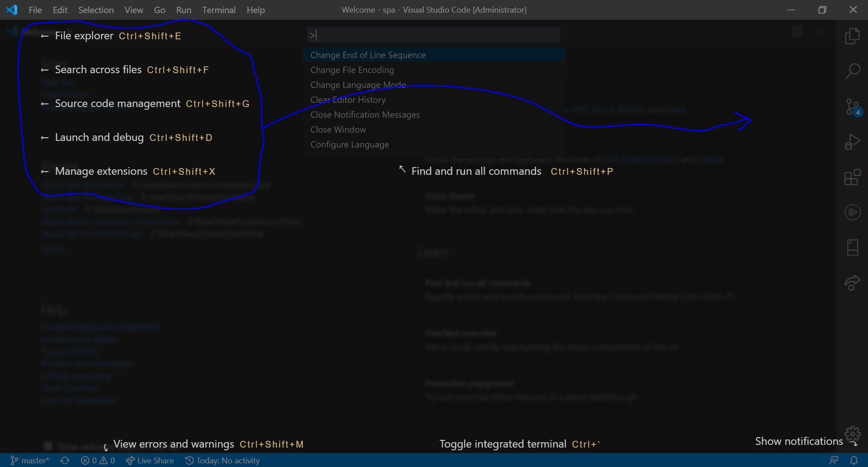
Task: Open the Remote Explorer icon in the activity bar
Action: pyautogui.click(x=852, y=247)
